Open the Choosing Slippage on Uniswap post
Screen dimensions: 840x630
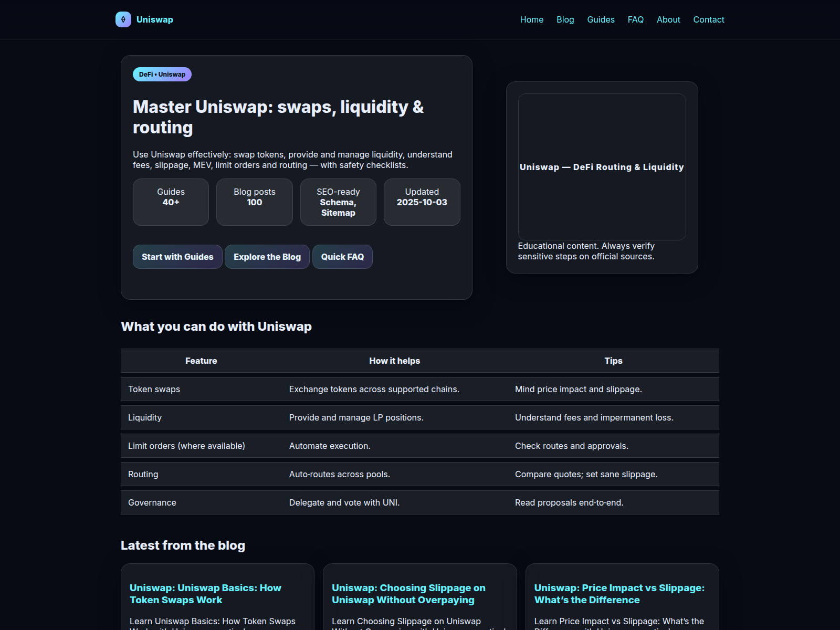[408, 594]
